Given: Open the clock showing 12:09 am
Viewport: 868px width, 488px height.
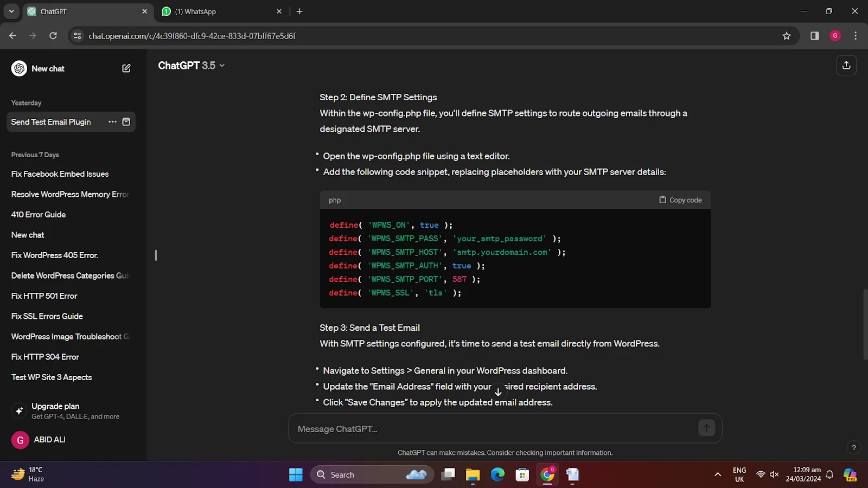Looking at the screenshot, I should pos(803,475).
